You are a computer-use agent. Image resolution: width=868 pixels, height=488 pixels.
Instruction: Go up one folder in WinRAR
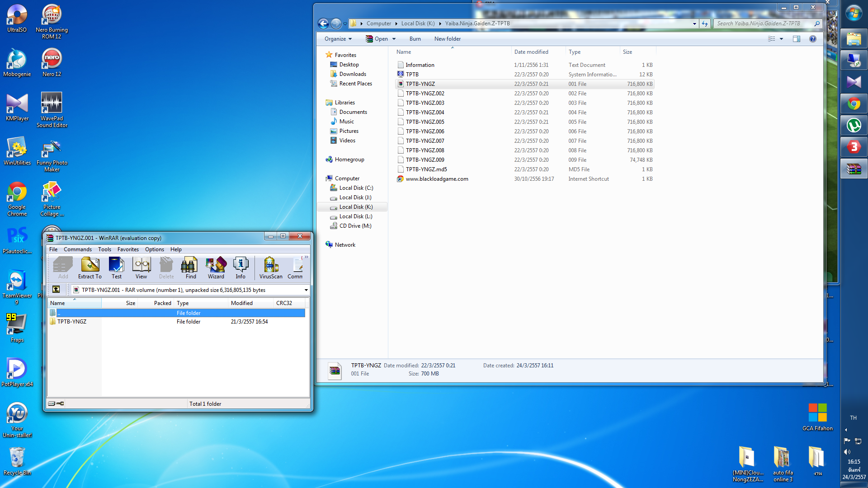click(56, 290)
